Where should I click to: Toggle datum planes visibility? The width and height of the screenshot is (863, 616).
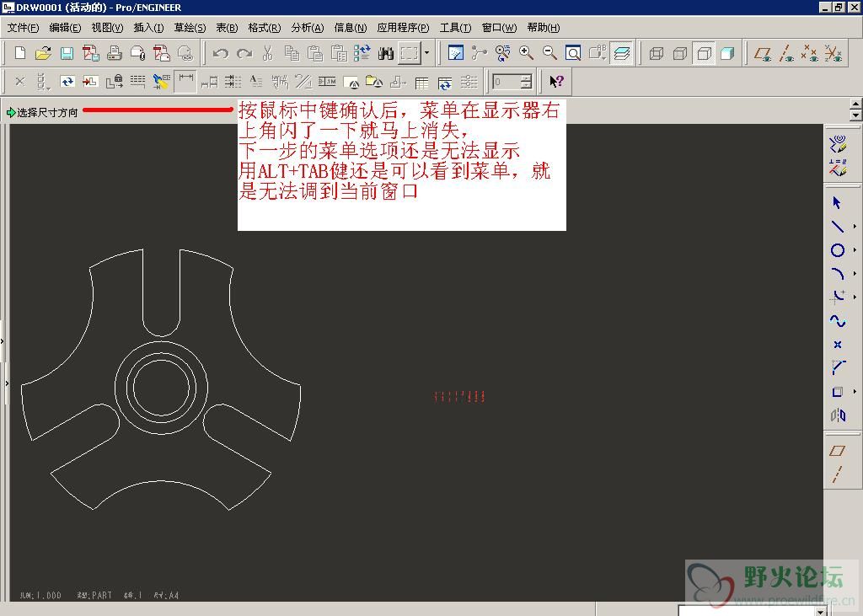762,53
